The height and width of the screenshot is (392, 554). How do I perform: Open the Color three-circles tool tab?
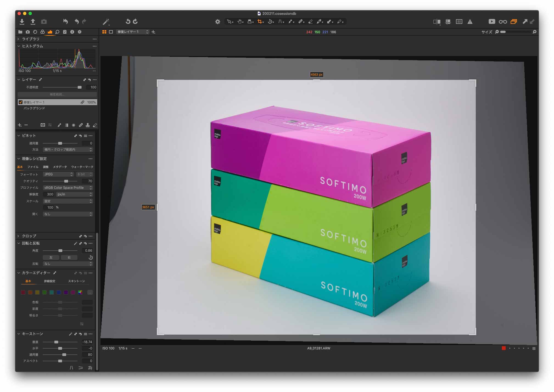43,32
